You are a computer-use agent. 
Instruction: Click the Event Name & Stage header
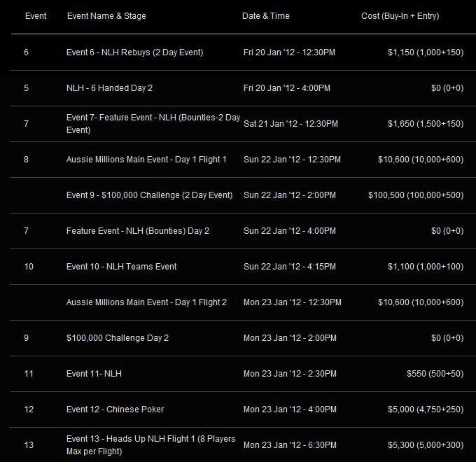click(106, 16)
